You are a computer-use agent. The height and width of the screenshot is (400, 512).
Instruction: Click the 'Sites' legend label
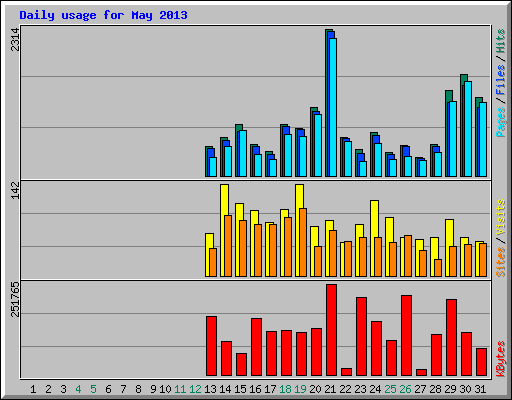pos(501,262)
